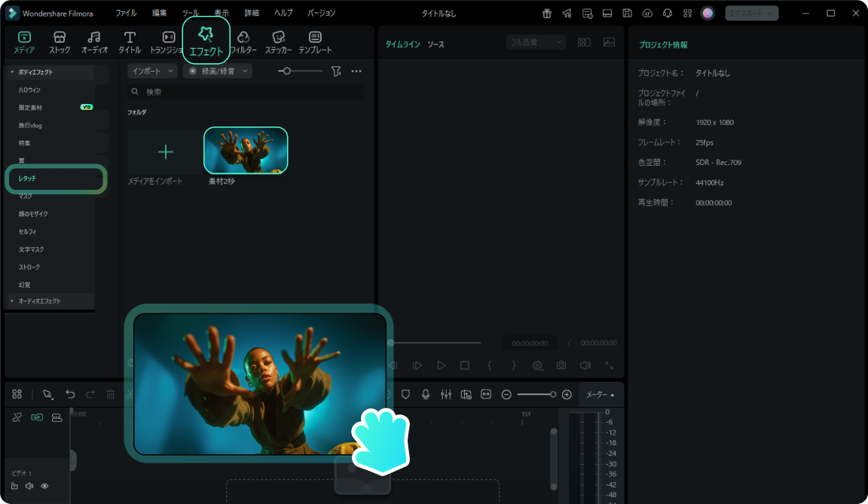Open the オーディオ (Audio) library
The width and height of the screenshot is (868, 504).
[94, 42]
